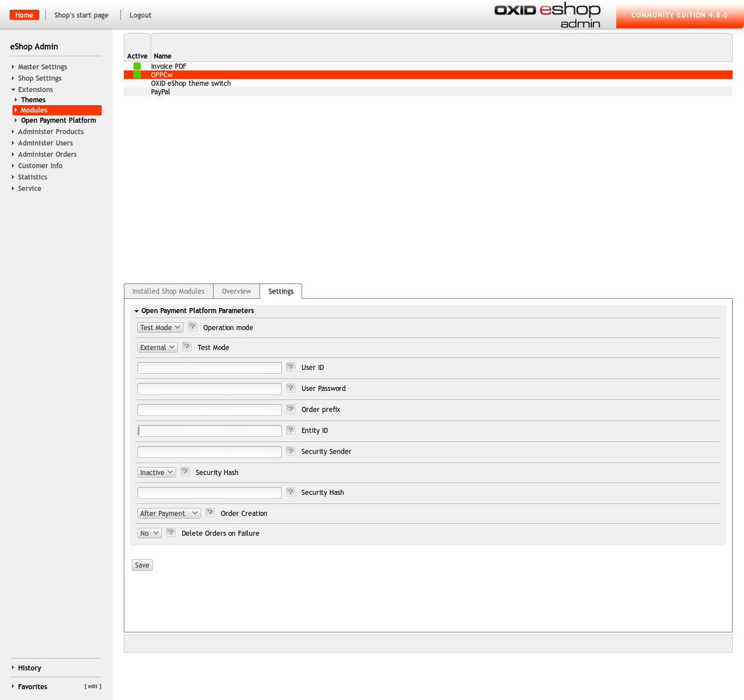Click help icon next to Operation mode
This screenshot has height=700, width=744.
click(x=193, y=327)
